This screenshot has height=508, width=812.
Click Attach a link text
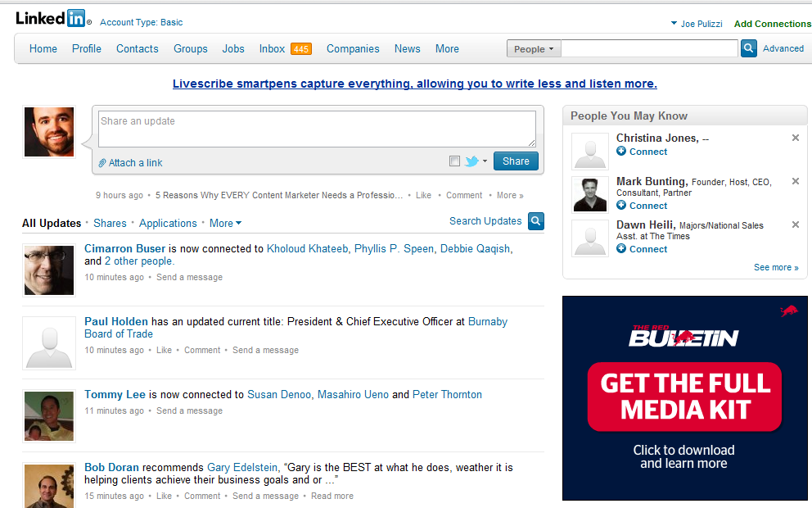136,163
